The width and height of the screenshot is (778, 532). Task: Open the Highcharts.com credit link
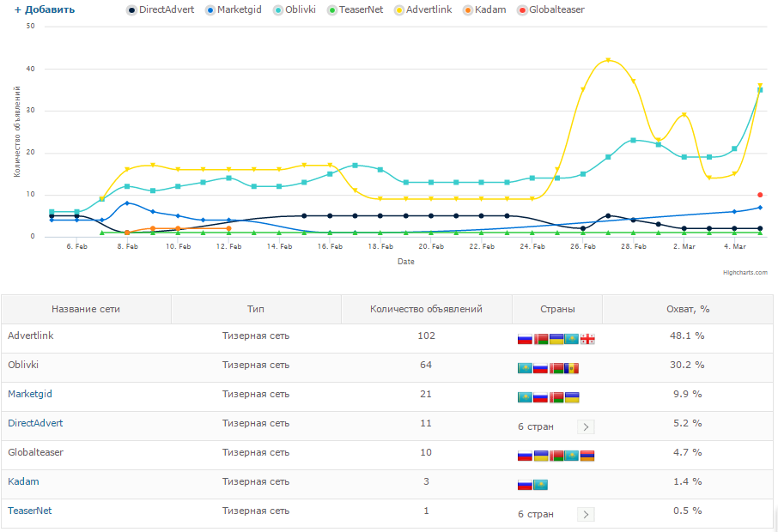[745, 272]
